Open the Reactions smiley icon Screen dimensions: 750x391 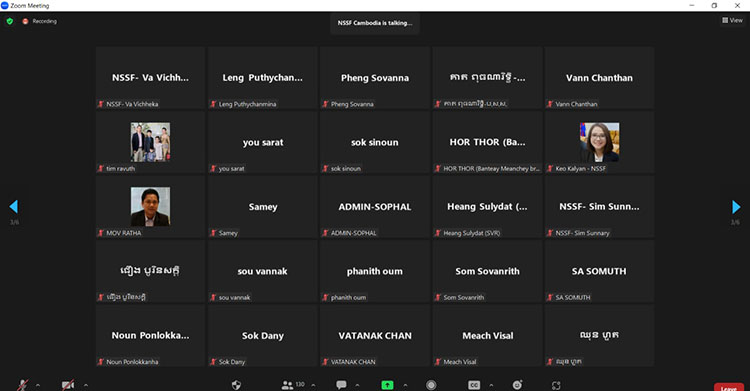(518, 385)
